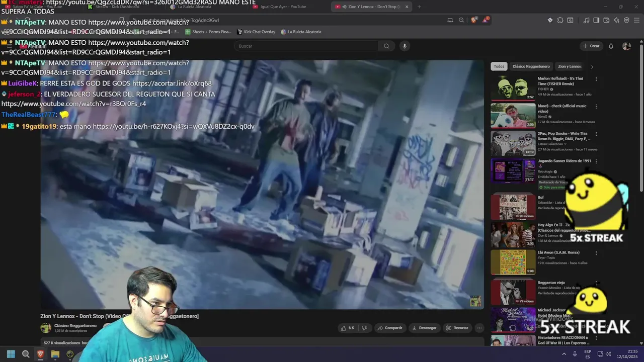This screenshot has width=644, height=362.
Task: Click the Recortar clip button
Action: [x=457, y=328]
